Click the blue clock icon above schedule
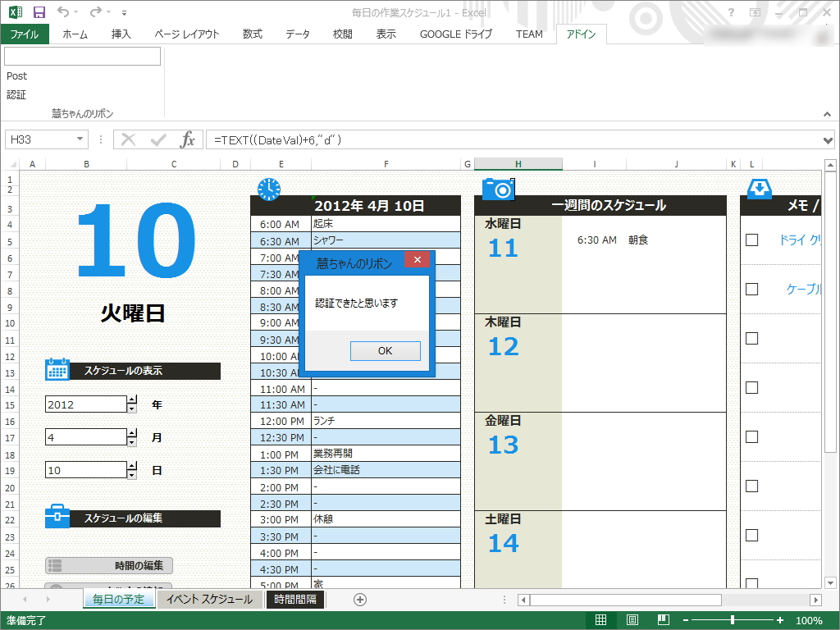This screenshot has height=630, width=840. 269,189
